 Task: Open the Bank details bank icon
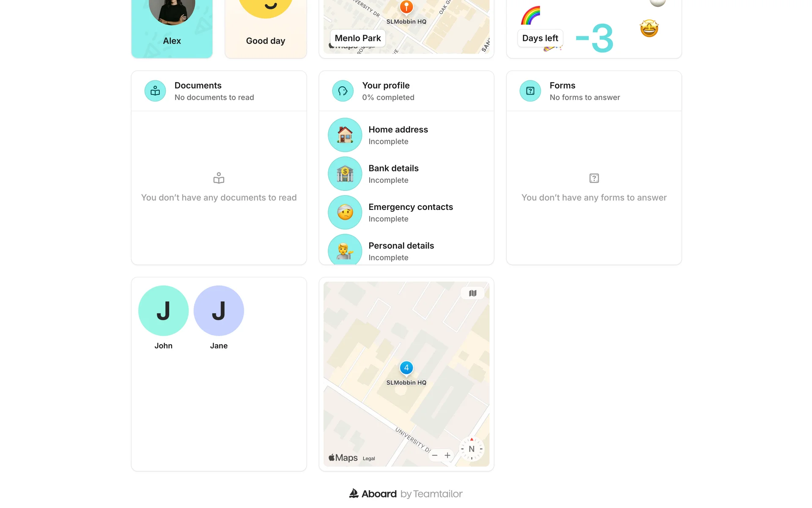345,174
